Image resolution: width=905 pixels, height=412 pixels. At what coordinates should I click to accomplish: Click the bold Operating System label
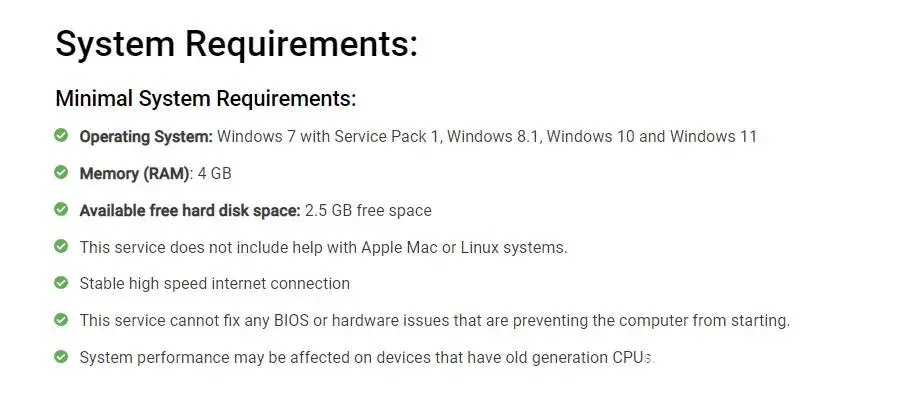(x=146, y=136)
